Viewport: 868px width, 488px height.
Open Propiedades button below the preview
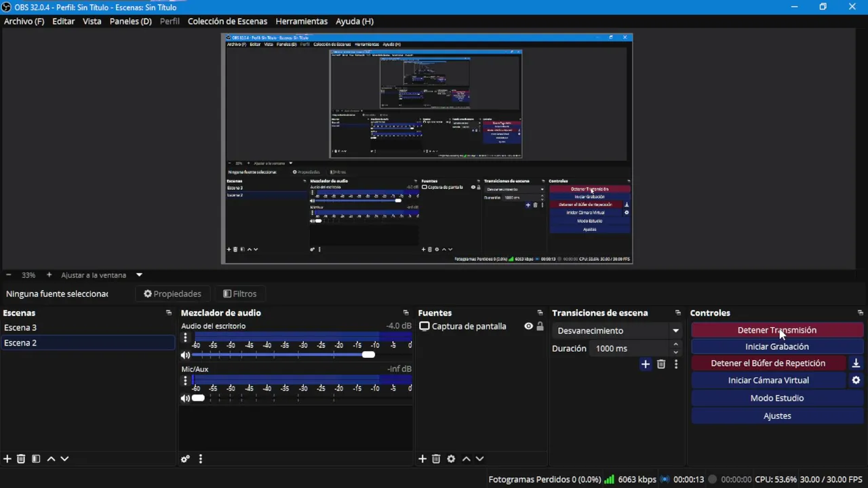172,293
